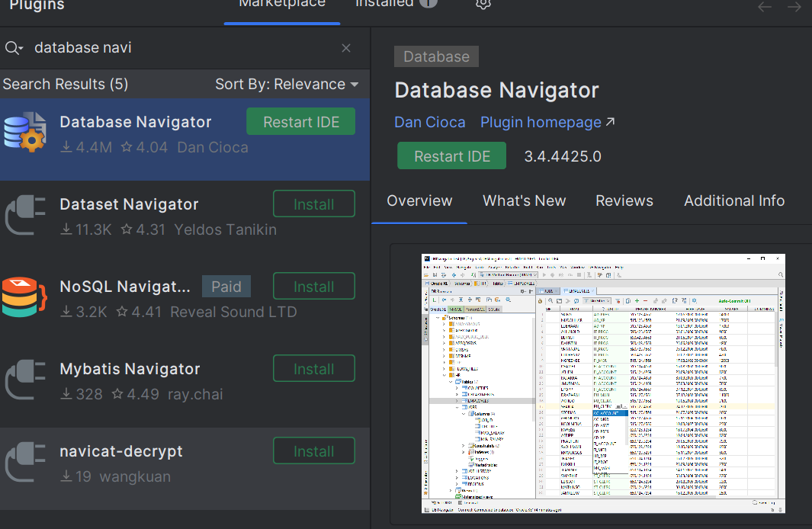Image resolution: width=812 pixels, height=529 pixels.
Task: Clear the plugin search text
Action: tap(346, 48)
